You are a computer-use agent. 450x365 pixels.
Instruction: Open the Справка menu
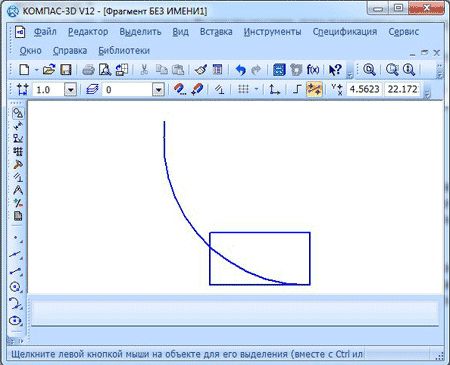[70, 51]
